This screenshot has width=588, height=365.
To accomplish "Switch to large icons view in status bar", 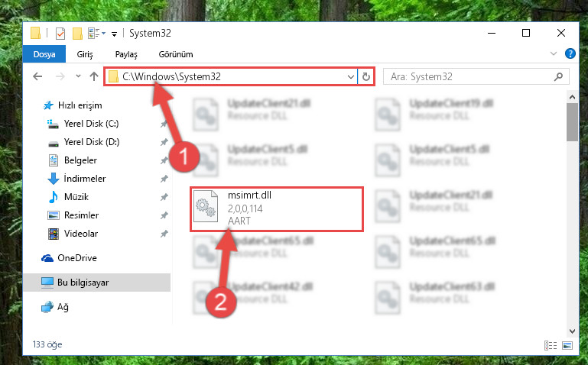I will coord(567,345).
